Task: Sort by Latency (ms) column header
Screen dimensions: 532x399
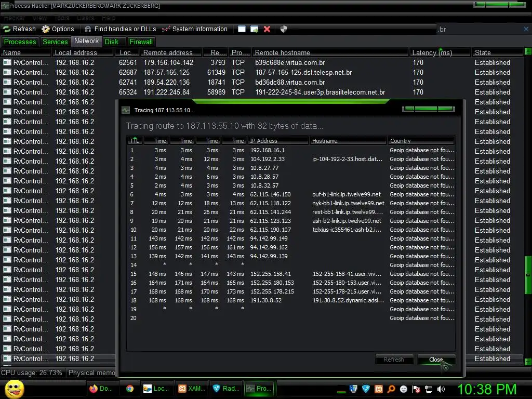Action: tap(440, 52)
